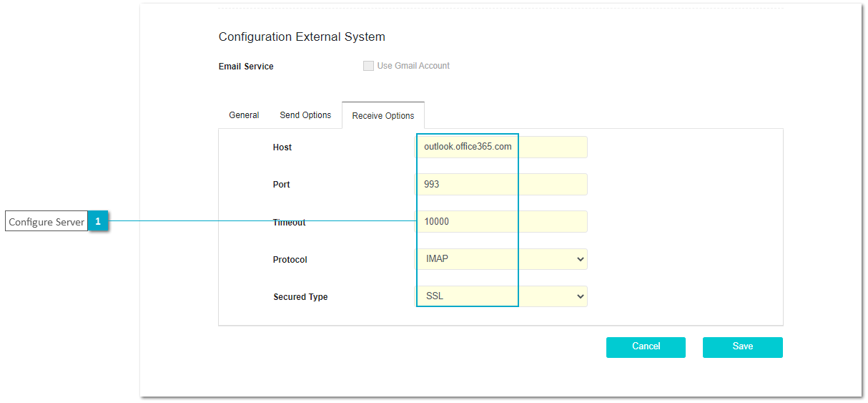Click the Use Gmail Account label text

(x=413, y=66)
